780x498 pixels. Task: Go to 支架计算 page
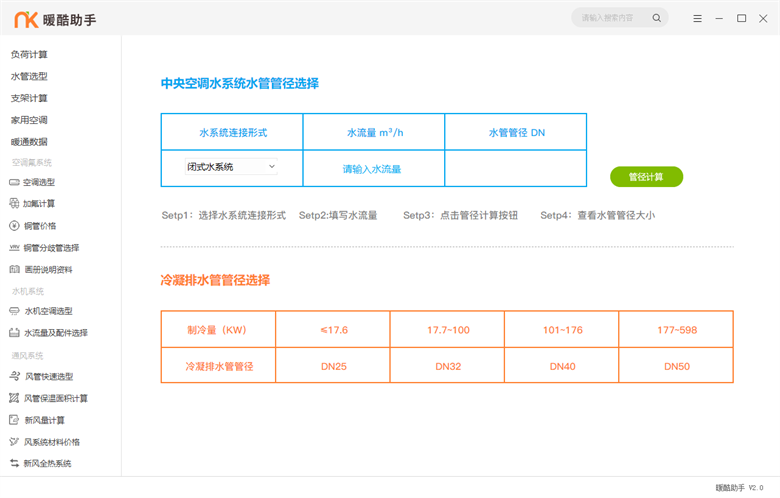[29, 99]
